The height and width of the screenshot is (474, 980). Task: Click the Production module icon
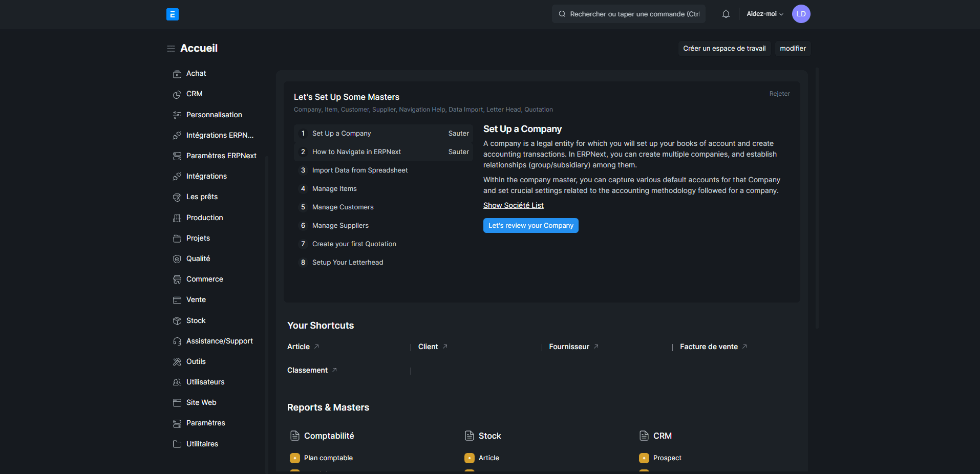177,218
